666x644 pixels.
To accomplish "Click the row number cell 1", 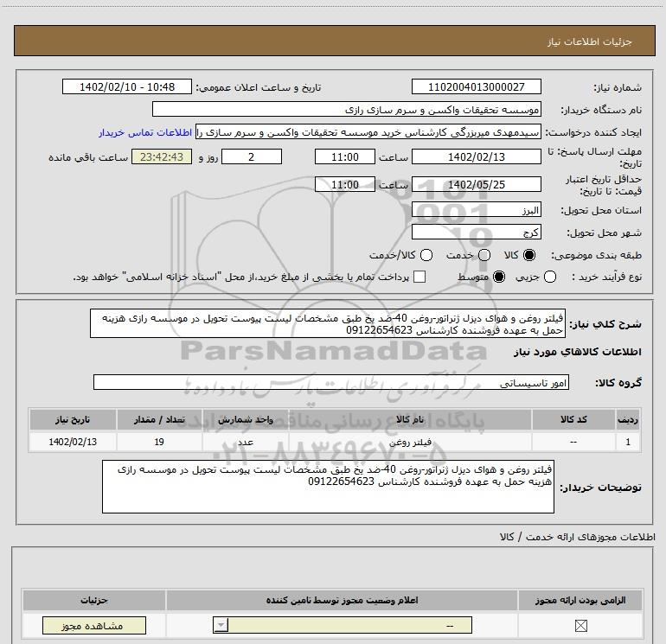I will (x=628, y=442).
